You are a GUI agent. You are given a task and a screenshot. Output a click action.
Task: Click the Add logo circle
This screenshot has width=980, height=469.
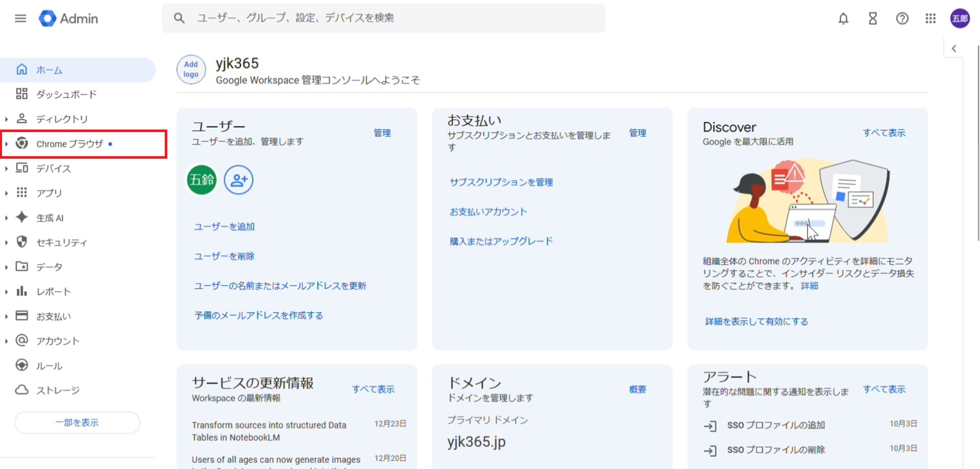click(x=191, y=69)
